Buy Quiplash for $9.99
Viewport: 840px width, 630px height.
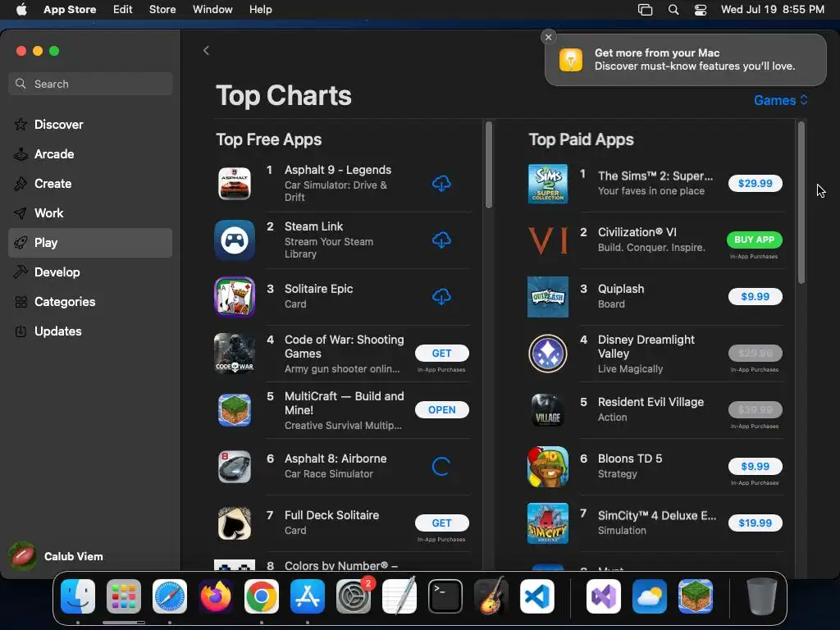pyautogui.click(x=755, y=296)
